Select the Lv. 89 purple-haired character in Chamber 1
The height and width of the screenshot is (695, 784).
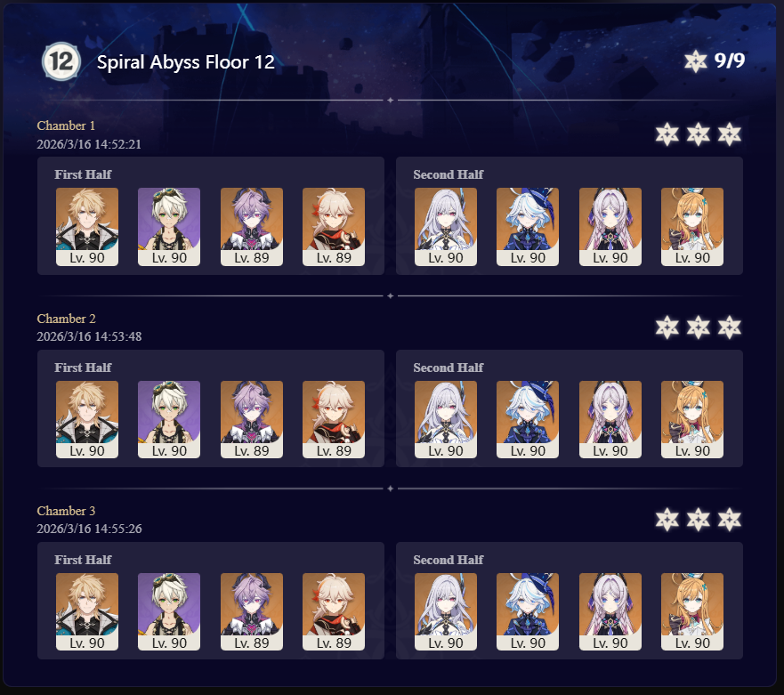coord(252,227)
